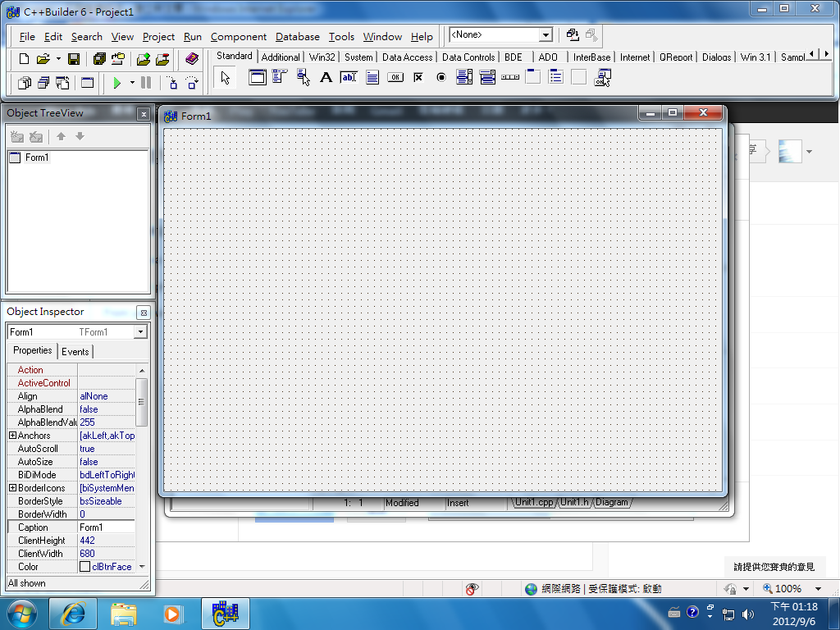Screen dimensions: 840x630
Task: Select the MainMenu component on the palette
Action: click(277, 77)
